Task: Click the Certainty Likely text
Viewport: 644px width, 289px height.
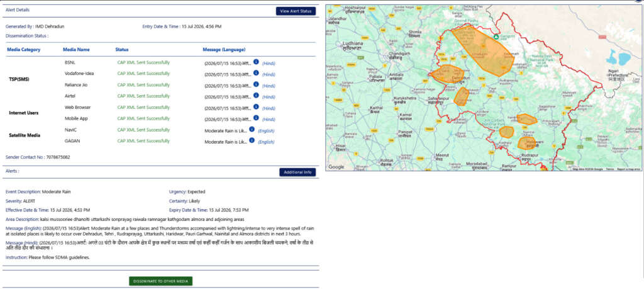Action: 184,201
